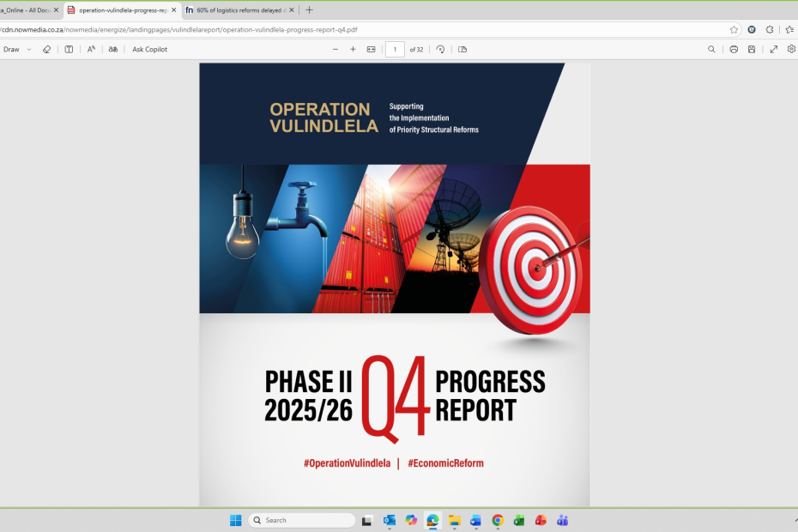Click the #EconomicReform hashtag text
The image size is (798, 532).
click(446, 463)
